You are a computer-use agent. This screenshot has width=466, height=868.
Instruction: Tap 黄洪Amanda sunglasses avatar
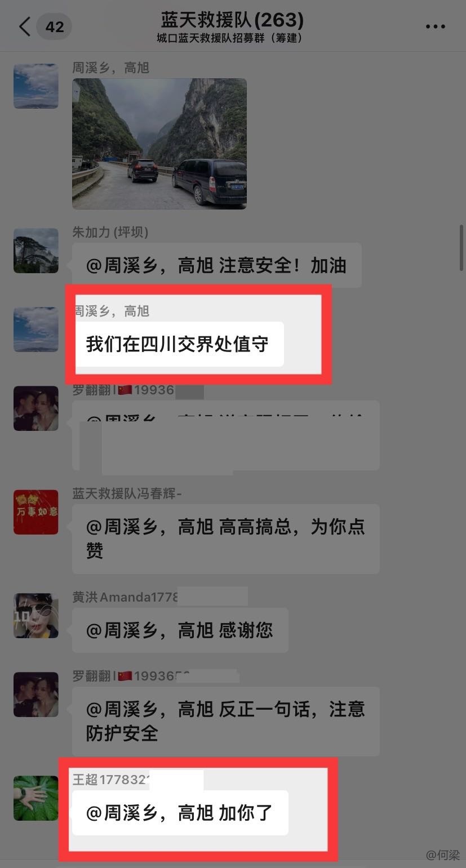[x=36, y=616]
